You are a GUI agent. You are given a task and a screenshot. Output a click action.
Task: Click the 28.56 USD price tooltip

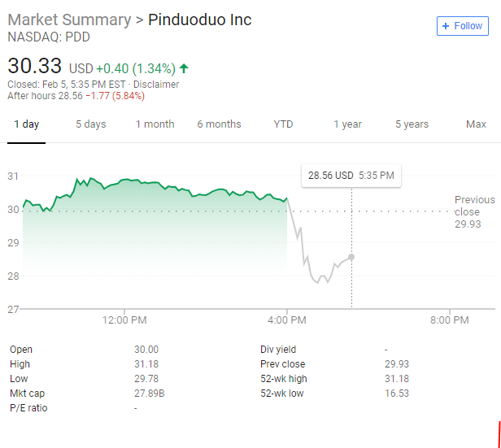pyautogui.click(x=351, y=175)
